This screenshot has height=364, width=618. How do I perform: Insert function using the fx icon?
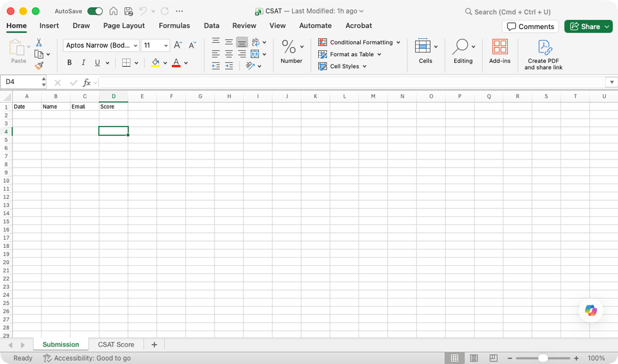pyautogui.click(x=87, y=82)
